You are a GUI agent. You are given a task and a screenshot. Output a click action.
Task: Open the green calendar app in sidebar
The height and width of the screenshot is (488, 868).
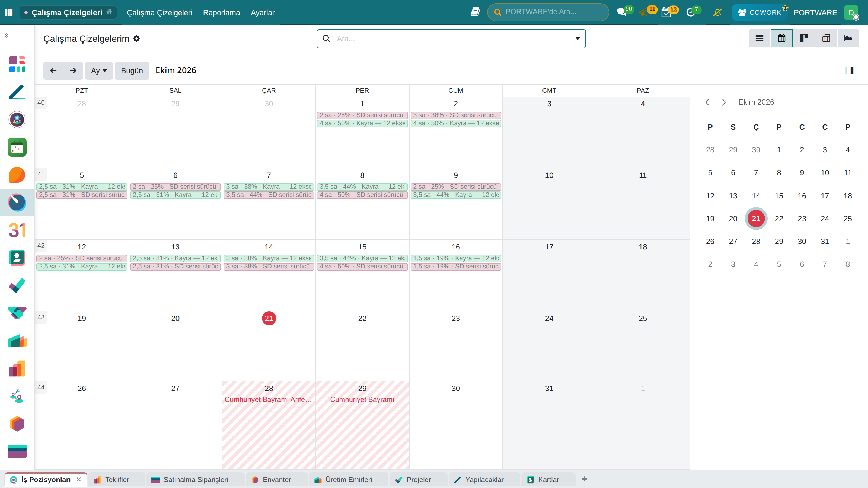17,147
